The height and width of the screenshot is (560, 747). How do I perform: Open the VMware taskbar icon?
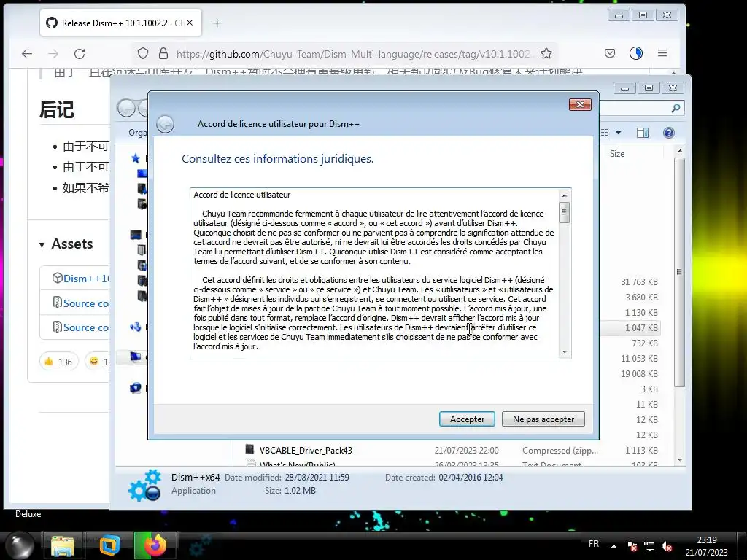(109, 545)
